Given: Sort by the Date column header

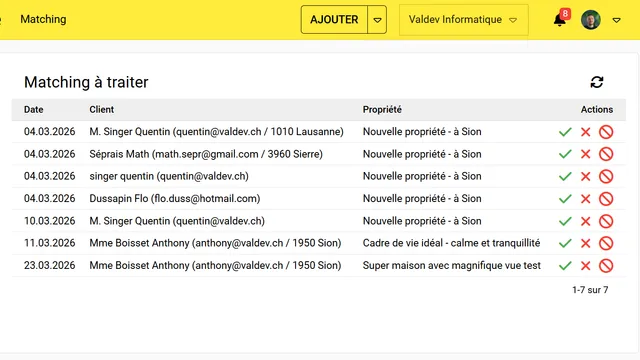Looking at the screenshot, I should pyautogui.click(x=33, y=109).
